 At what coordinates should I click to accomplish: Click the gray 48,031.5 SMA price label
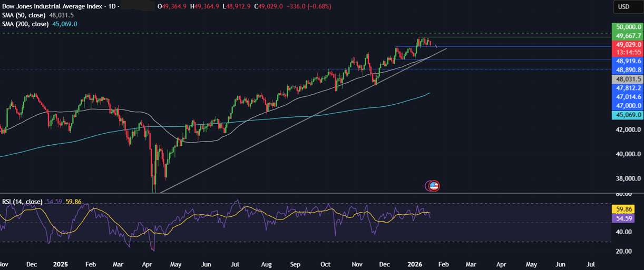coord(627,79)
